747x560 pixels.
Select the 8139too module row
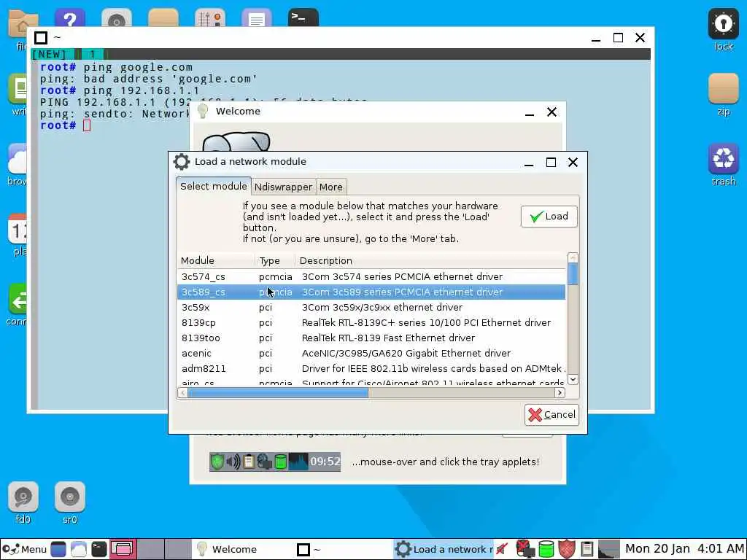click(371, 338)
